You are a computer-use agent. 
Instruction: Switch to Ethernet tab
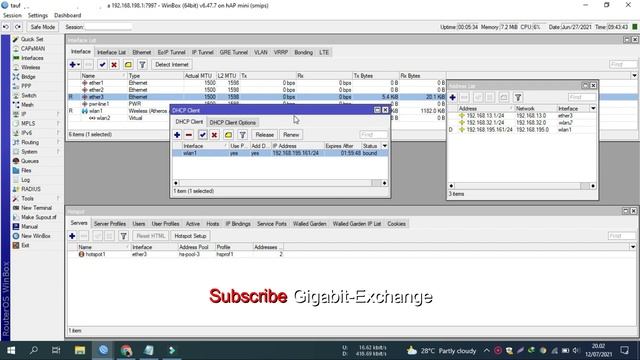[x=142, y=52]
